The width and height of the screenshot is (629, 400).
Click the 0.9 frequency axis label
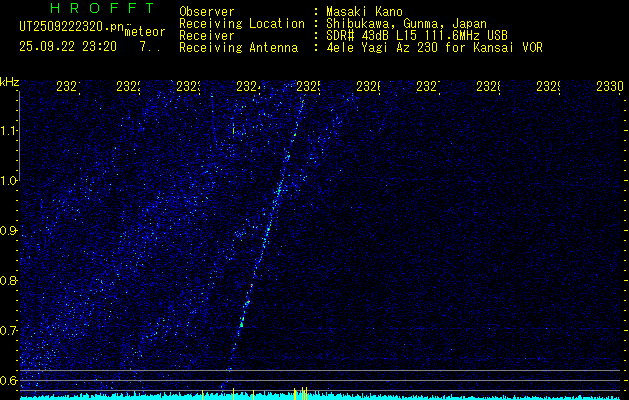[9, 231]
